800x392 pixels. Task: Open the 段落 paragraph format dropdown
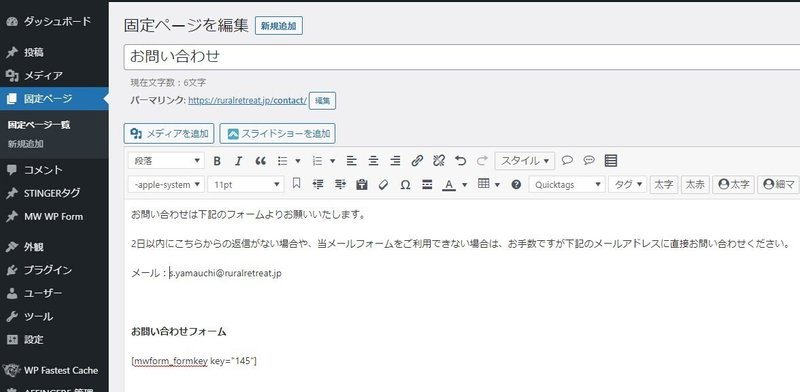(x=166, y=161)
